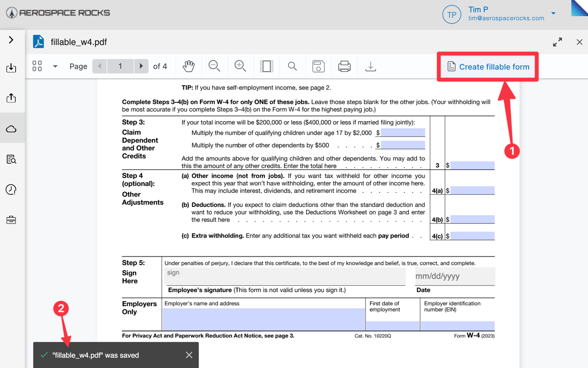Click the page number field
The image size is (588, 368).
point(120,66)
